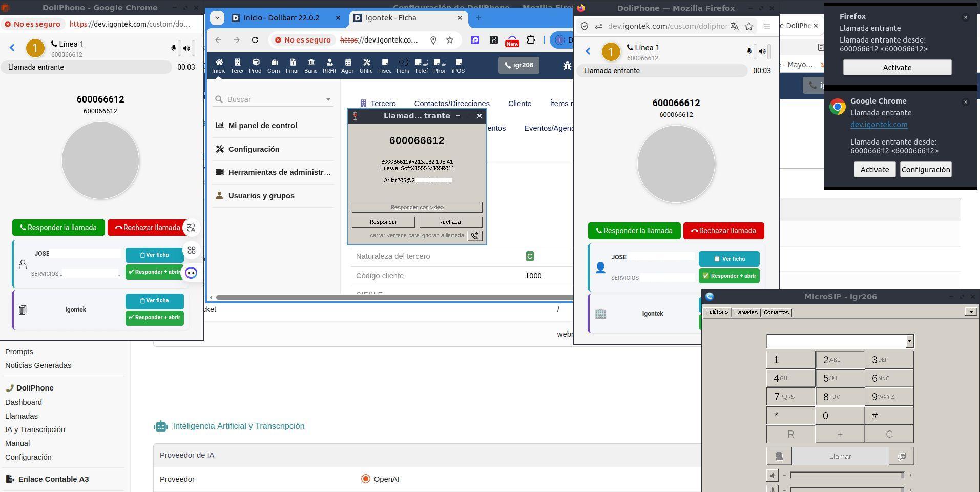Select the OpenAI provider radio button
The height and width of the screenshot is (492, 980).
pos(365,479)
